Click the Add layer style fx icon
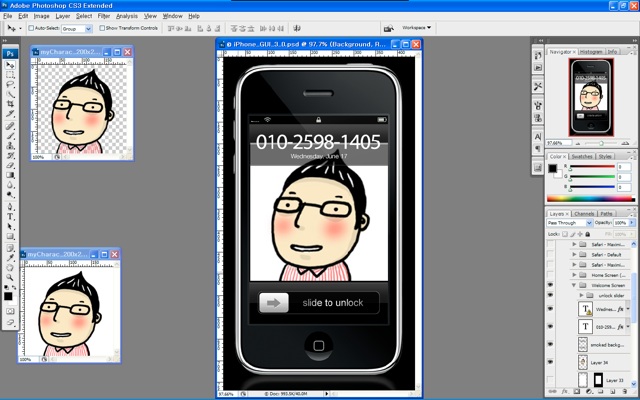This screenshot has height=400, width=640. tap(564, 391)
